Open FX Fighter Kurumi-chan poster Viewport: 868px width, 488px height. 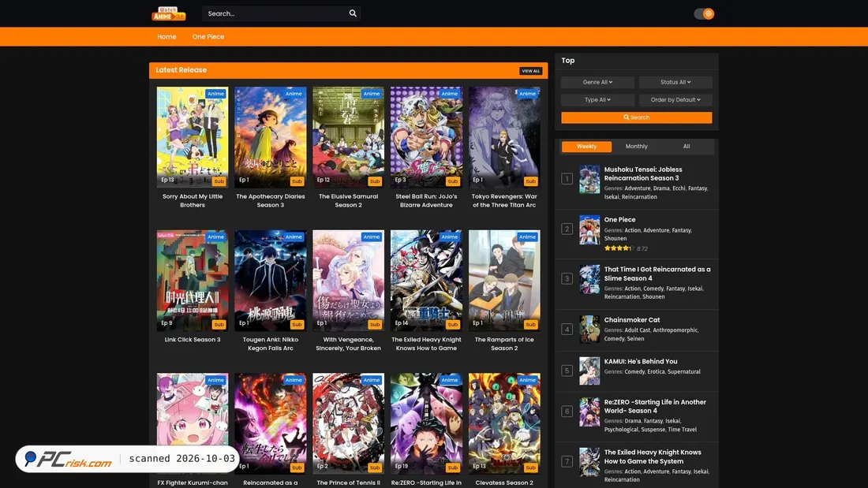click(192, 423)
